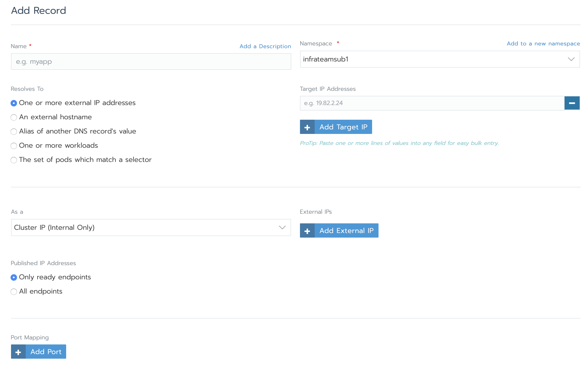Click 'Add to a new namespace' link
588x366 pixels.
(543, 44)
